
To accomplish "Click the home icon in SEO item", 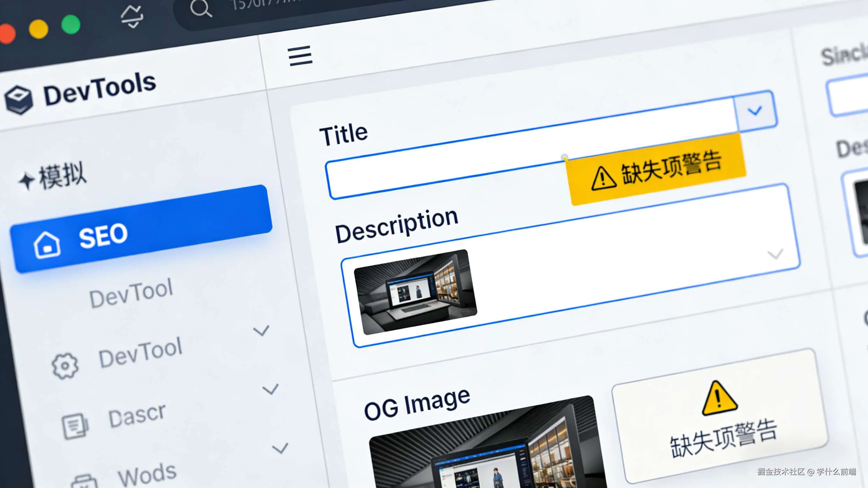I will pos(47,245).
